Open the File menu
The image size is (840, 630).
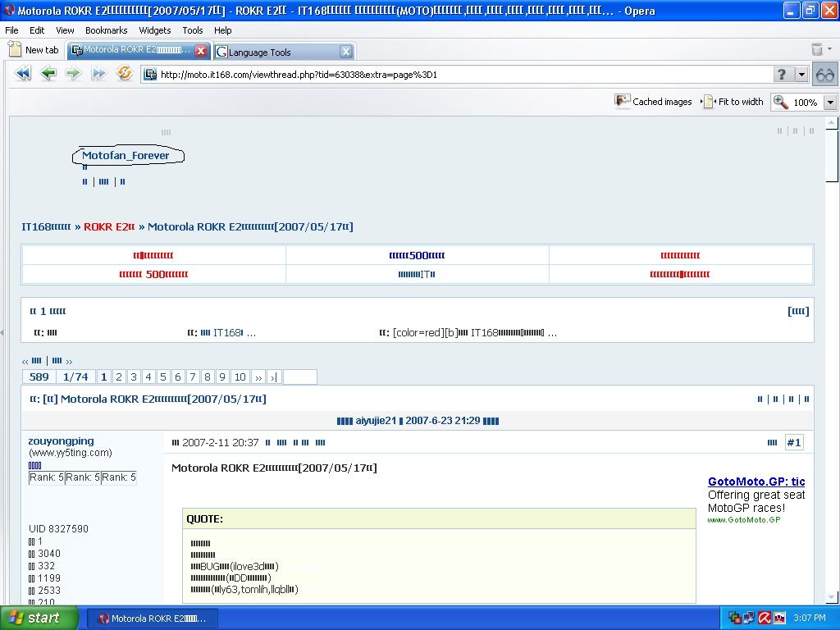pyautogui.click(x=11, y=30)
